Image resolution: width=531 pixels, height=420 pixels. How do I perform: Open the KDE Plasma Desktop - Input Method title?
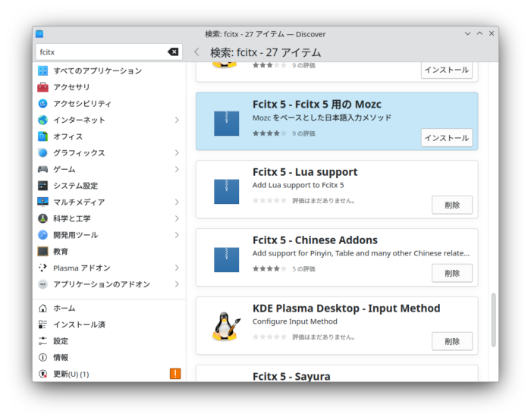click(x=346, y=309)
